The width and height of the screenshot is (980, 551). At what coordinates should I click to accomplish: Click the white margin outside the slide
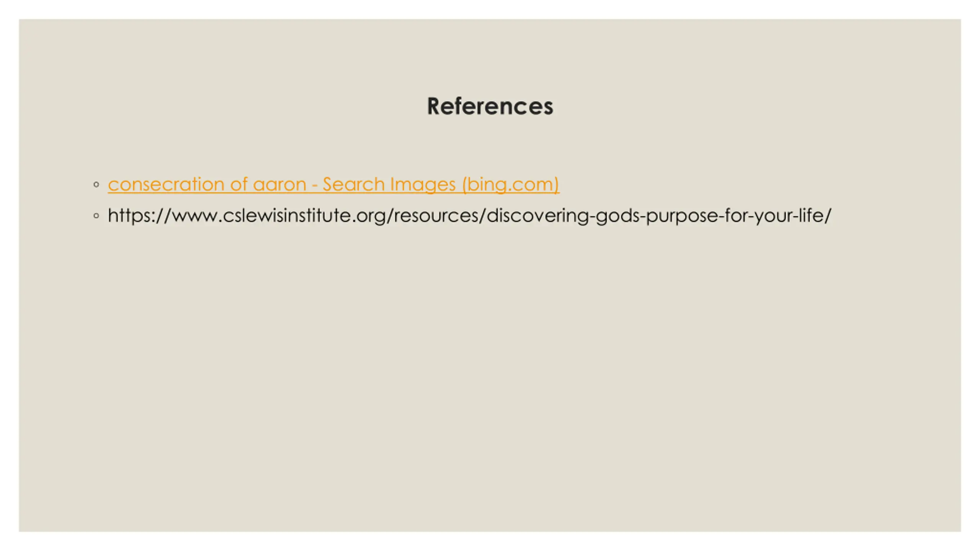(x=490, y=541)
